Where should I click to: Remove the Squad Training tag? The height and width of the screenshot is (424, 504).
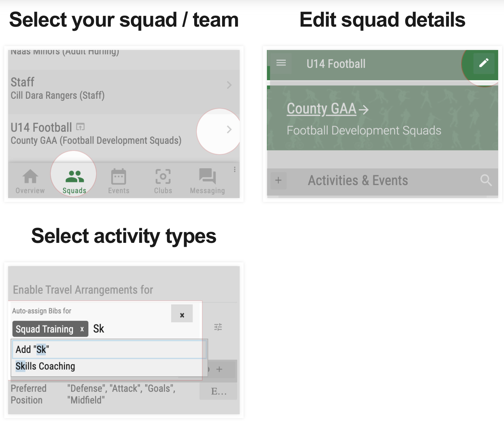tap(82, 329)
